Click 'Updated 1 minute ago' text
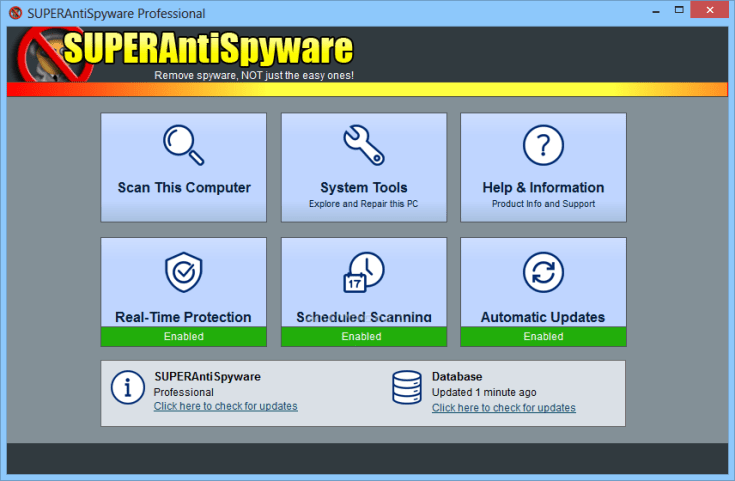735x481 pixels. pos(484,392)
